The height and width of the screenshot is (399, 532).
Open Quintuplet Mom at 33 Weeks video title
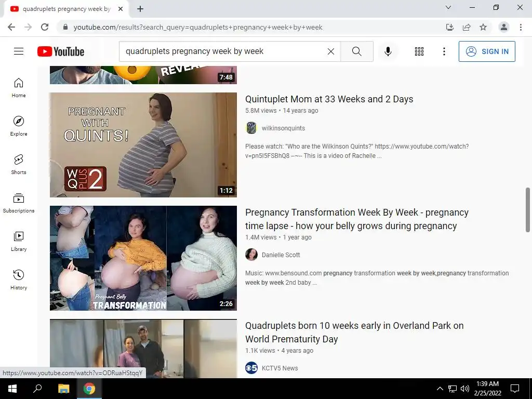click(329, 99)
